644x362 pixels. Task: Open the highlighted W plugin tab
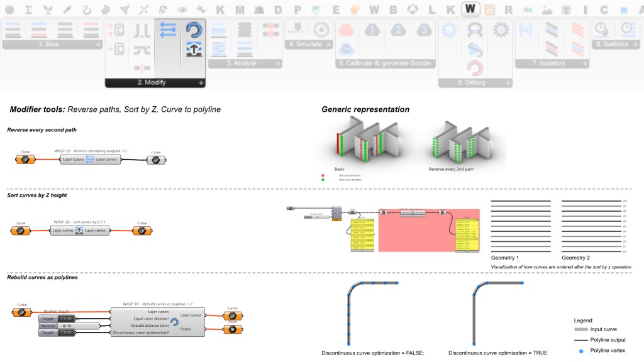click(x=471, y=9)
